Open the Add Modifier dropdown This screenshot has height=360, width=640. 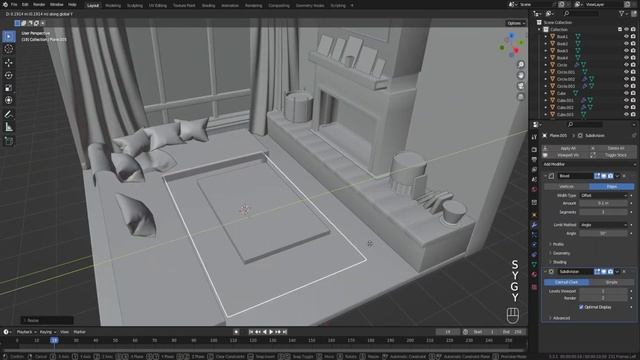click(x=589, y=164)
